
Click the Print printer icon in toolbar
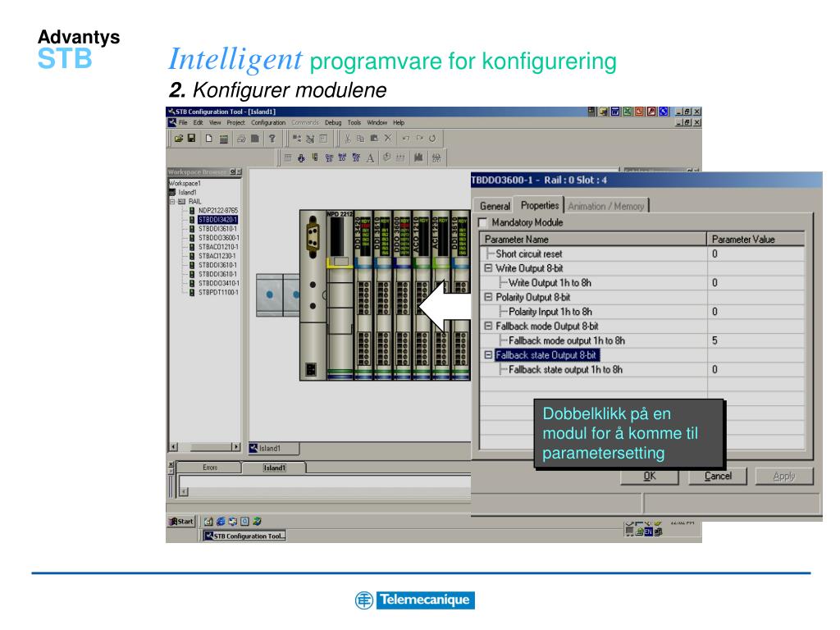point(241,139)
